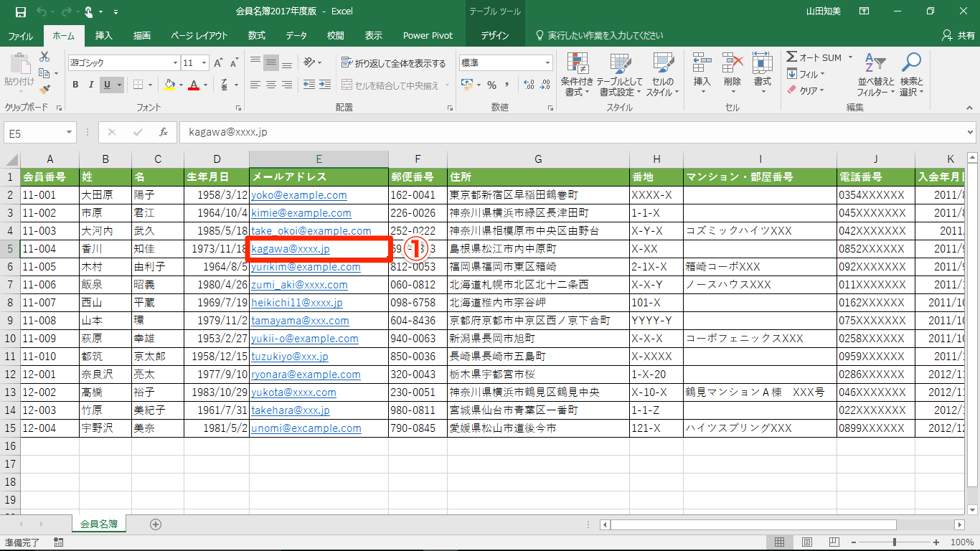Expand the formula bar
The image size is (980, 551).
click(971, 132)
